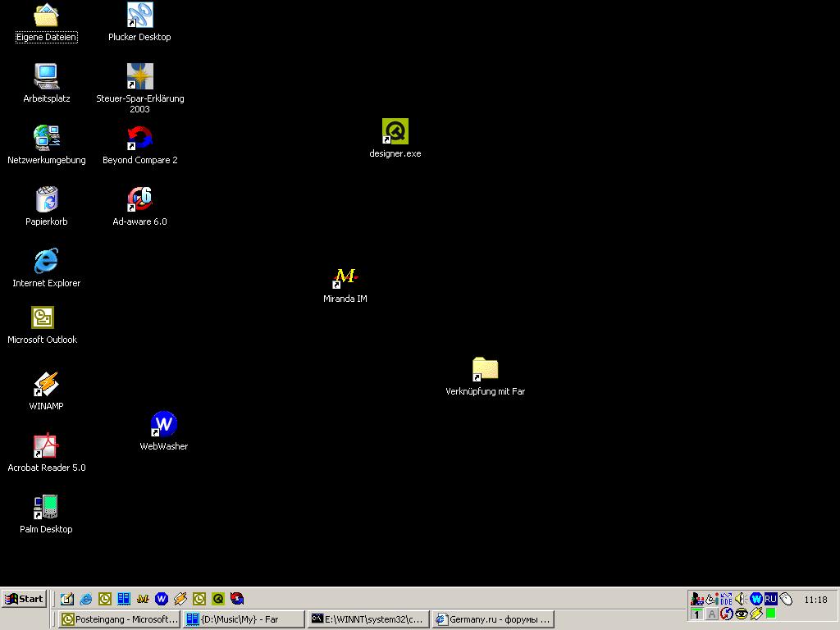The image size is (840, 630).
Task: Click the mouse tray icon
Action: click(x=786, y=599)
